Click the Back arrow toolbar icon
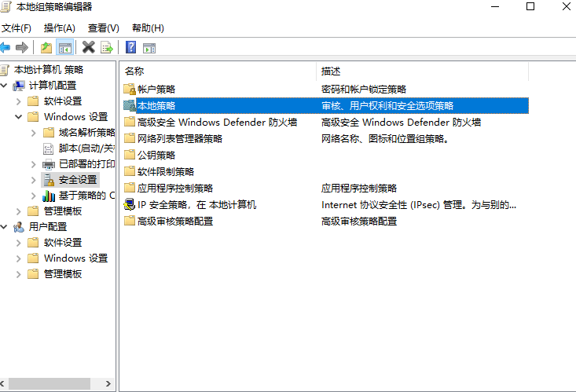 click(x=6, y=47)
